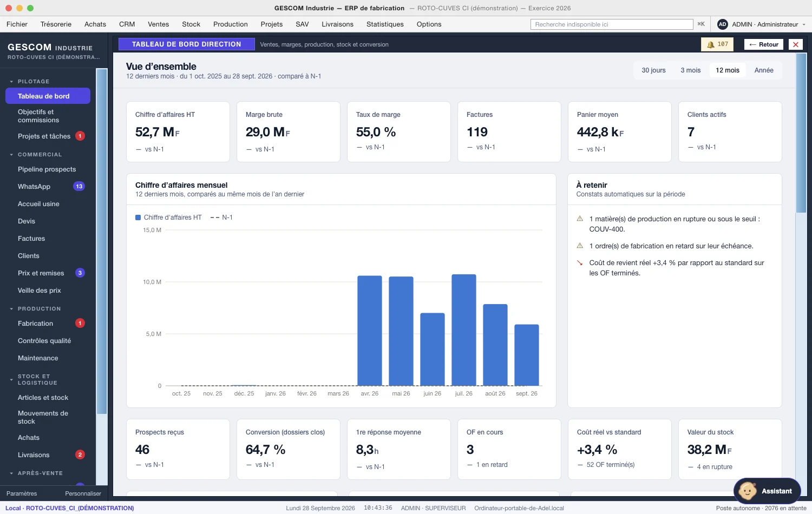Click the sidebar vertical scrollbar
Viewport: 812px width, 514px height.
coord(101,241)
